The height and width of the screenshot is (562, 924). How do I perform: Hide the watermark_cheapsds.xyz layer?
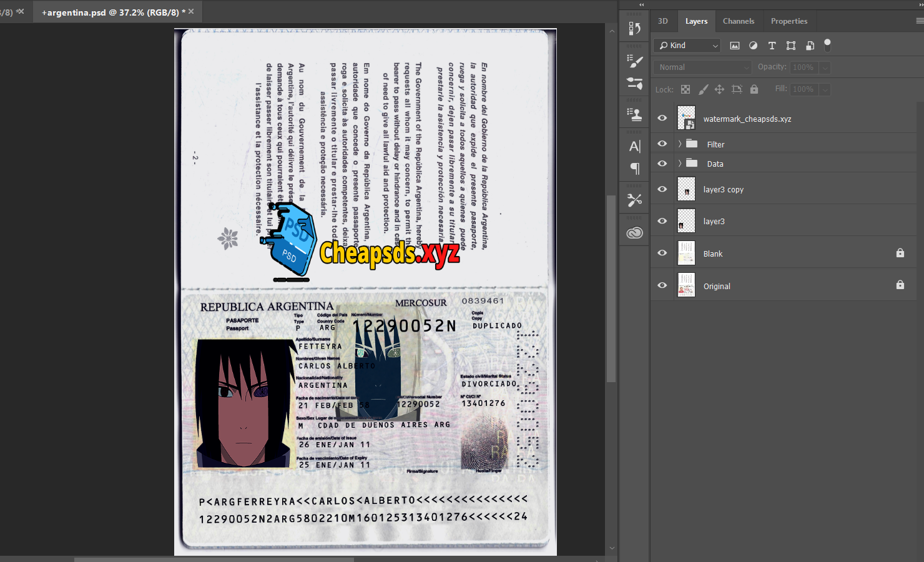[662, 118]
